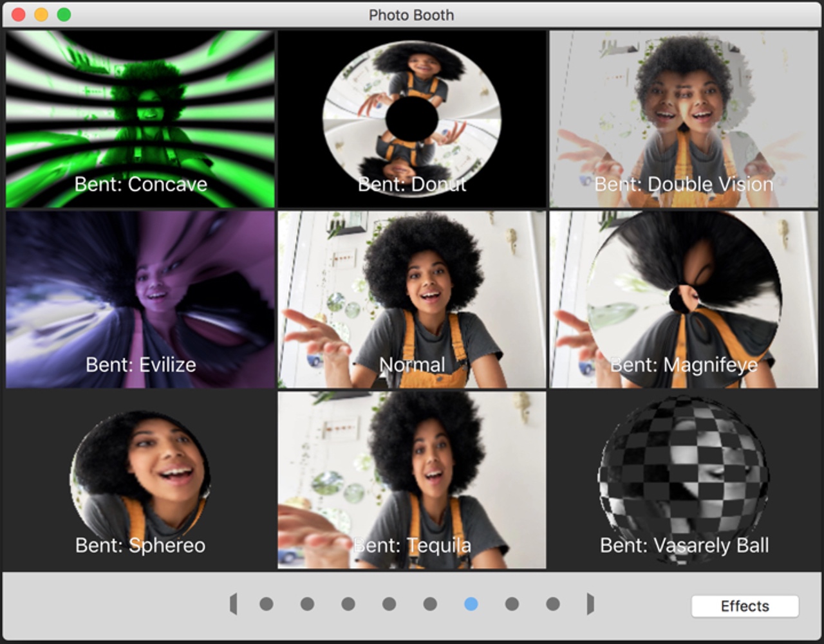
Task: Go to next effects page arrow
Action: (590, 604)
